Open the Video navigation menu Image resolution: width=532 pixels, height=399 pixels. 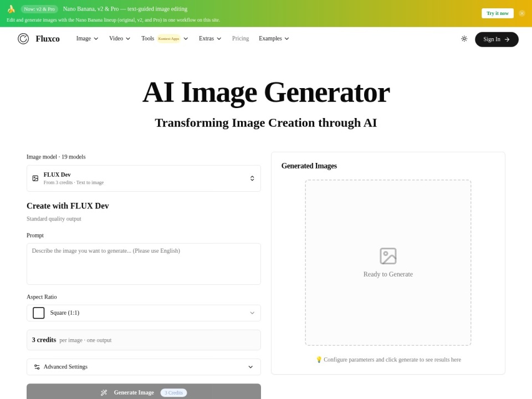[x=120, y=38]
